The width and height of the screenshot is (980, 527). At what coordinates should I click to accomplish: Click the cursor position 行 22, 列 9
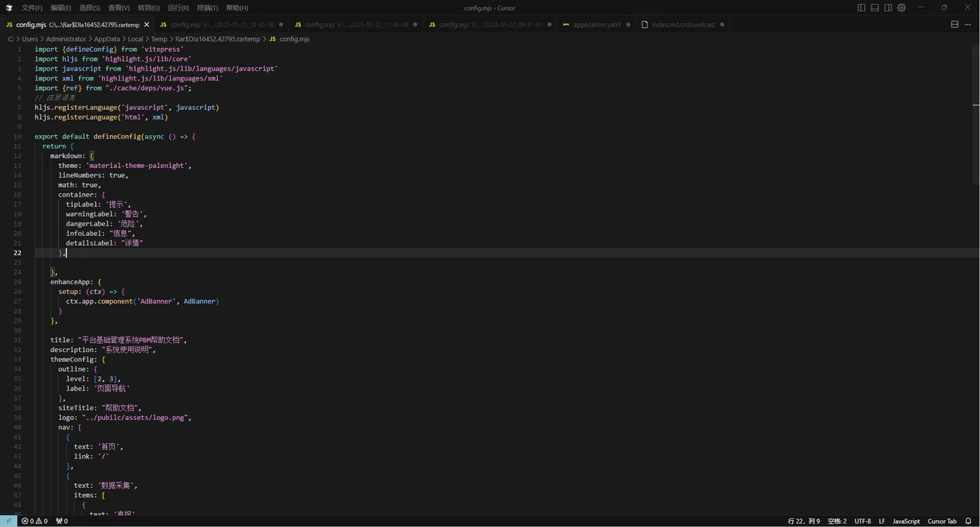click(804, 521)
